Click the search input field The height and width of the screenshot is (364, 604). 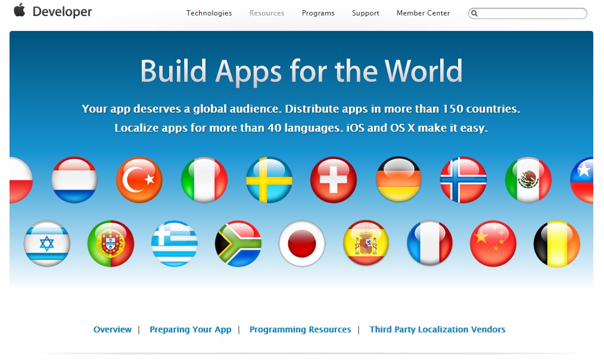tap(532, 13)
